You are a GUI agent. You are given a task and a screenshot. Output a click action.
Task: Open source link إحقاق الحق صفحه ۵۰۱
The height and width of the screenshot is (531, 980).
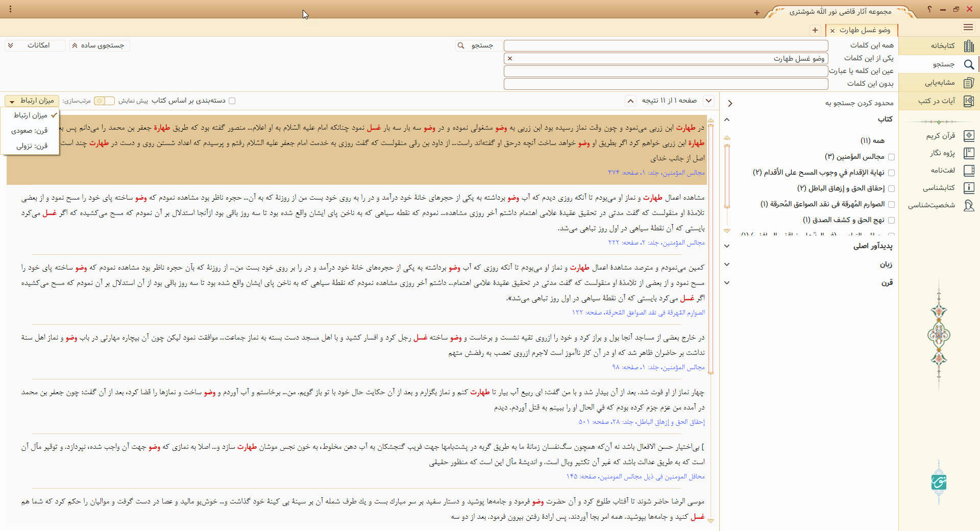(642, 422)
